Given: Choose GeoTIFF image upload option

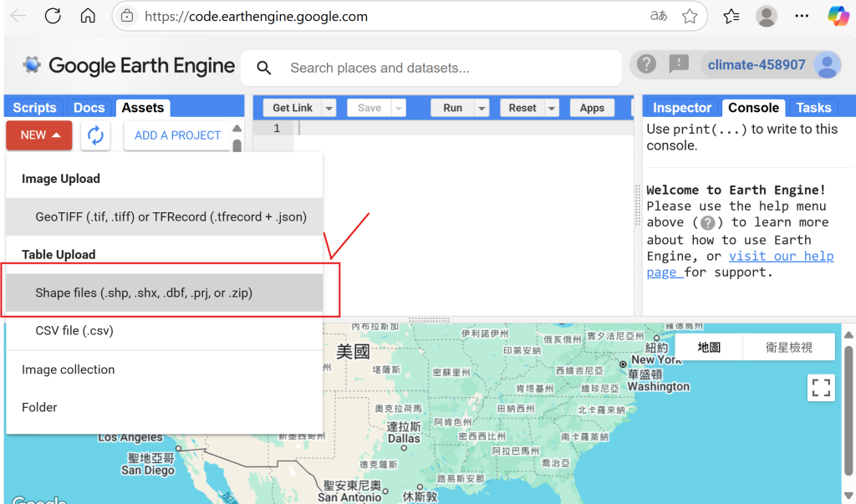Looking at the screenshot, I should tap(165, 216).
